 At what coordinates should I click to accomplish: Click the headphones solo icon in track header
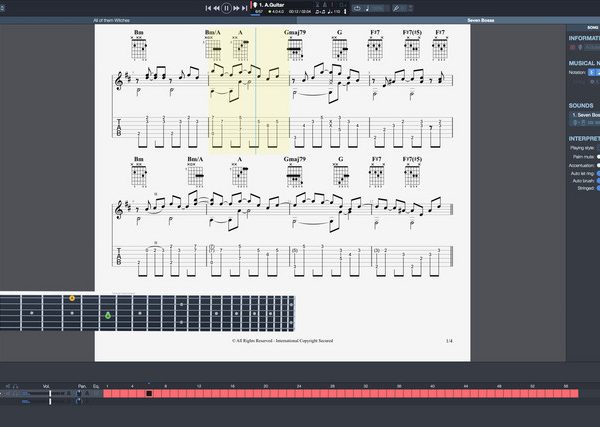coord(16,386)
